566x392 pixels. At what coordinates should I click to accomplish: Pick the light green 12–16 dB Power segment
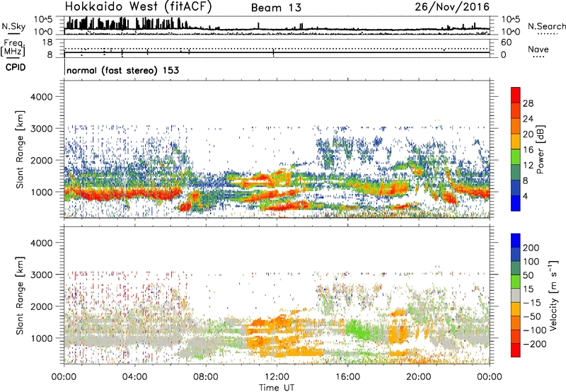pos(516,156)
